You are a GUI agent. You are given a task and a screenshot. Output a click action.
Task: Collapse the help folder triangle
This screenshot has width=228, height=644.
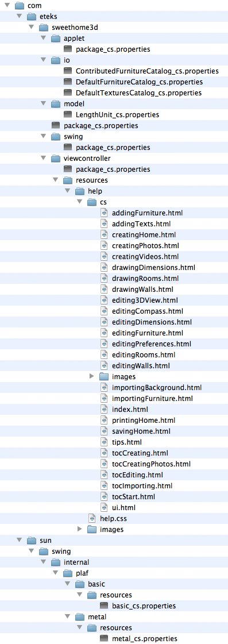68,191
